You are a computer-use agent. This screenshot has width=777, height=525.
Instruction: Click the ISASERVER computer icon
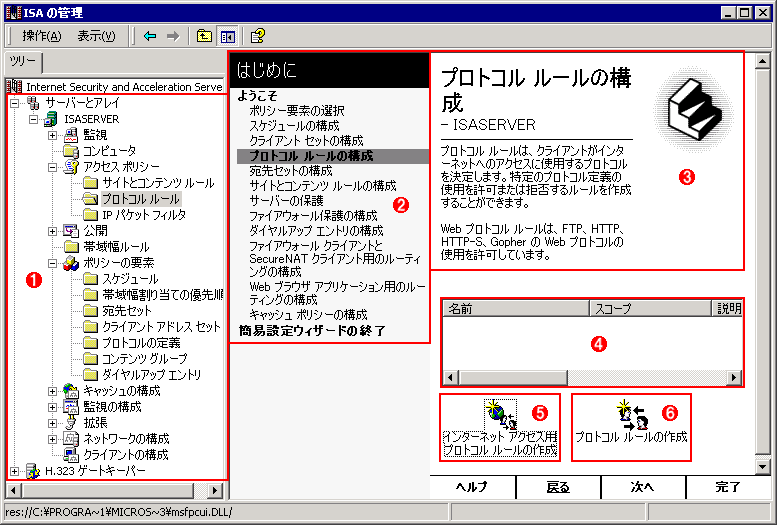click(x=51, y=119)
